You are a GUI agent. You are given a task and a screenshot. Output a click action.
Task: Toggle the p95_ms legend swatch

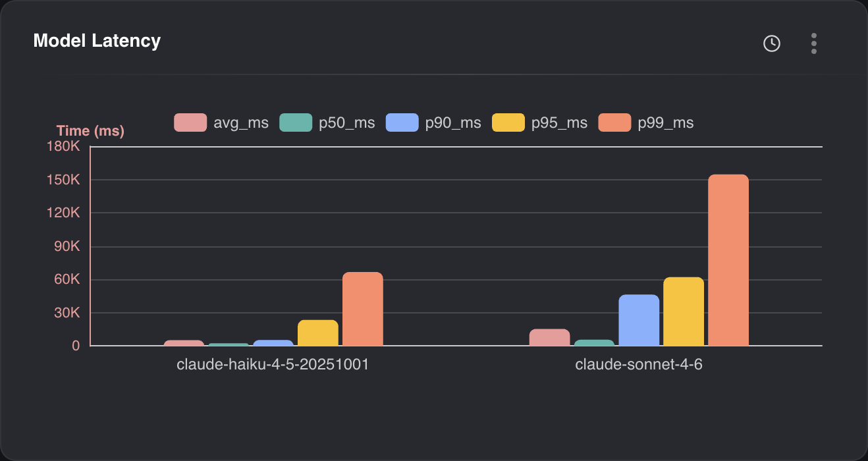point(508,122)
